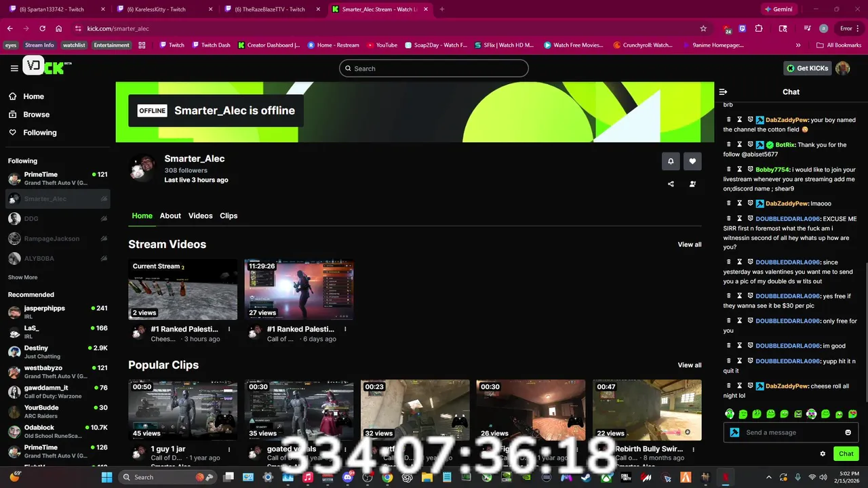Screen dimensions: 868x488
Task: Click the Steam taskbar icon
Action: coord(586,477)
